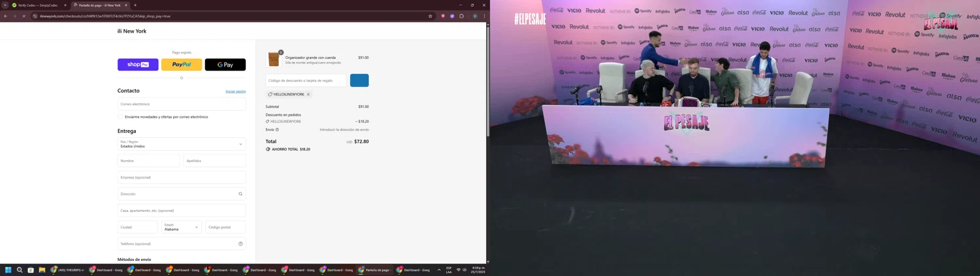The height and width of the screenshot is (276, 980).
Task: Click the Casa, apartamento, etc. field
Action: (x=182, y=211)
